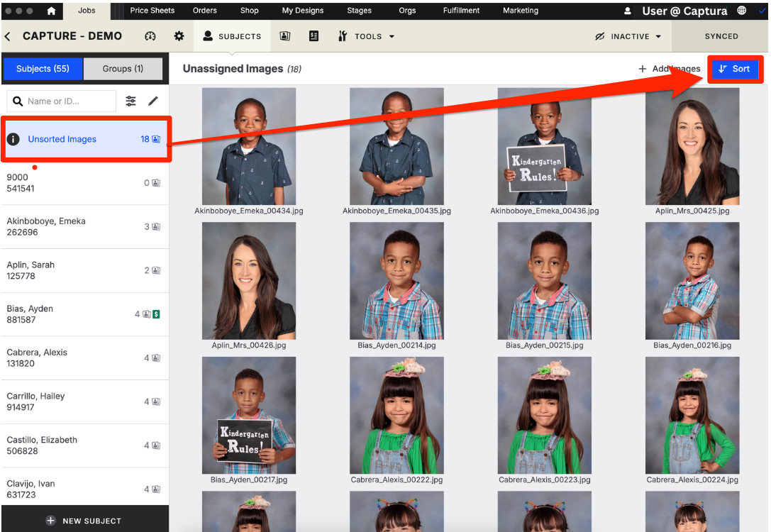Click the image count icon for Carrillo, Hailey

point(156,401)
